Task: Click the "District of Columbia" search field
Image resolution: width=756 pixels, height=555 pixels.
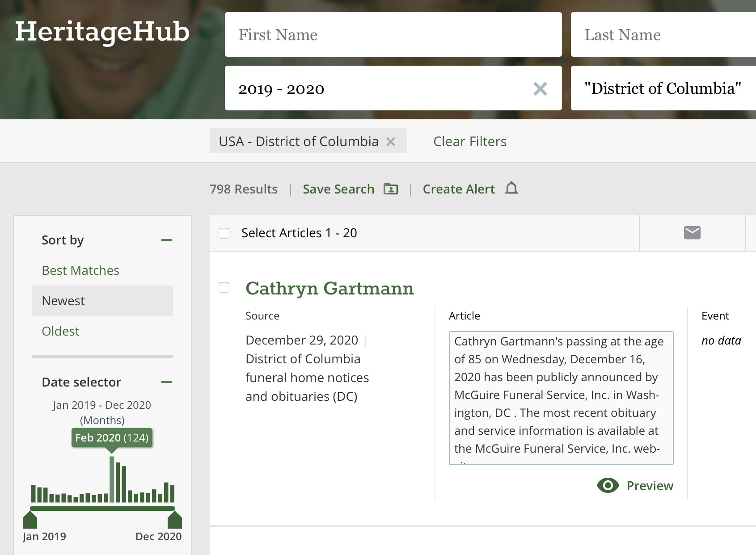Action: (x=663, y=88)
